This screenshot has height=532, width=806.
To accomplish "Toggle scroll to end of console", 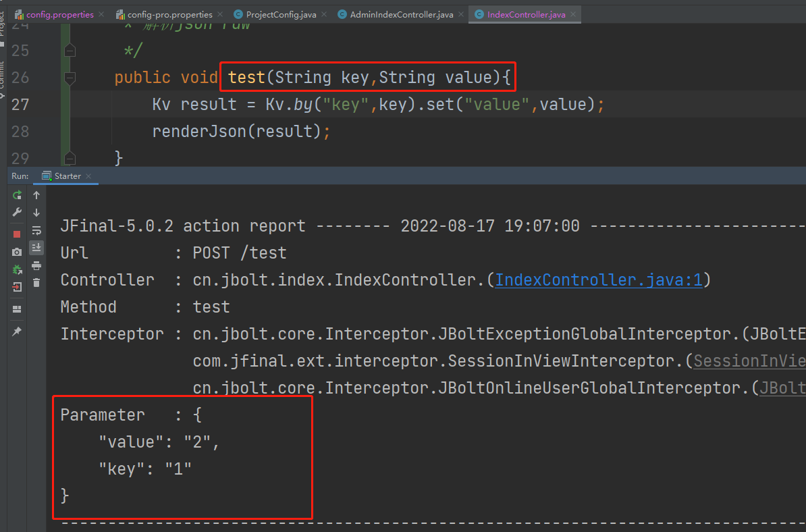I will coord(36,248).
